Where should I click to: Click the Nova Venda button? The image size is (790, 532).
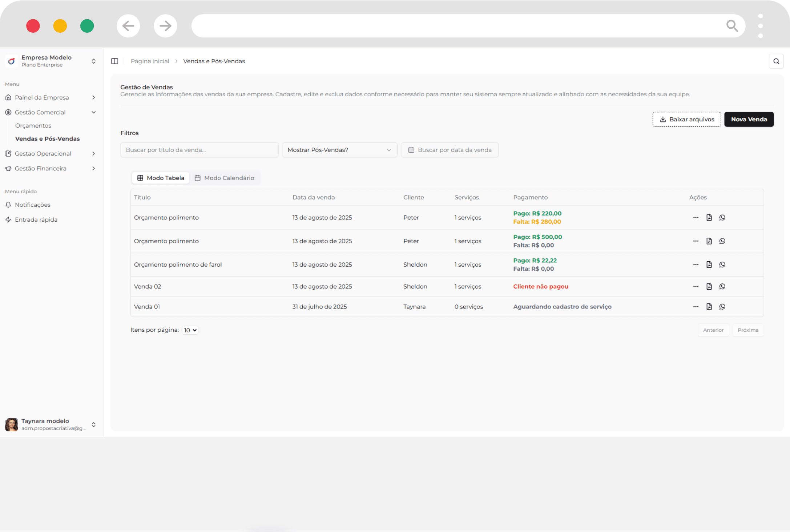749,119
